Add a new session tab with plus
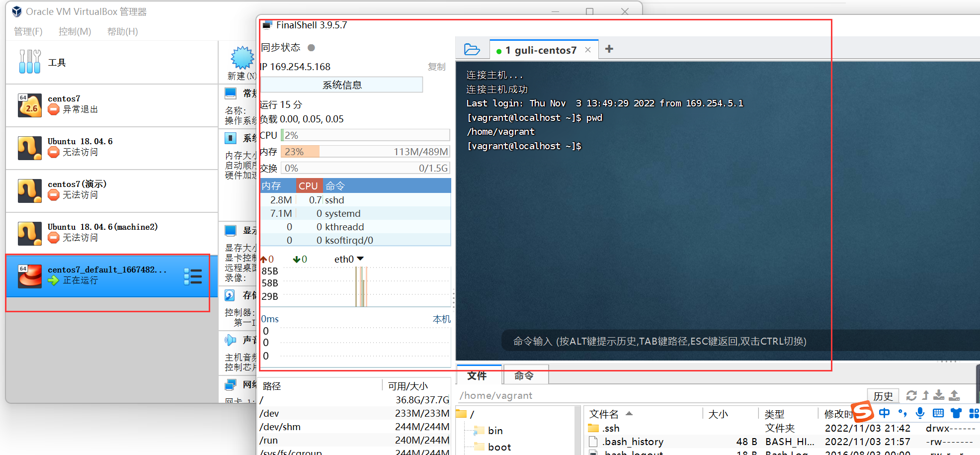 click(609, 49)
